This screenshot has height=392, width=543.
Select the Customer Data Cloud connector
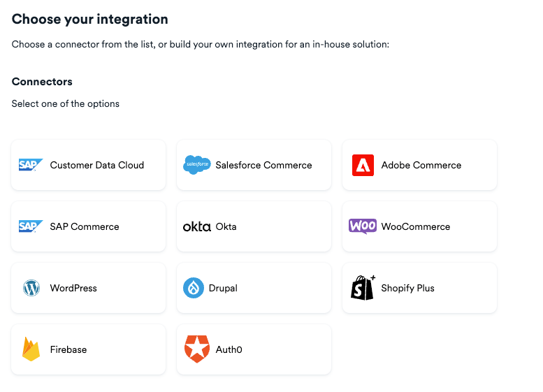tap(88, 165)
